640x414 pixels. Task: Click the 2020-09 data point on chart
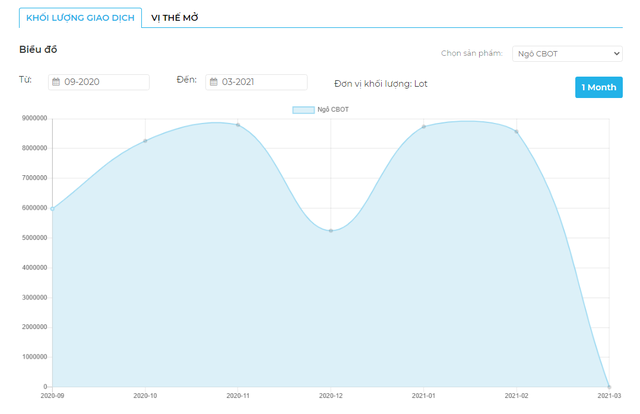52,209
